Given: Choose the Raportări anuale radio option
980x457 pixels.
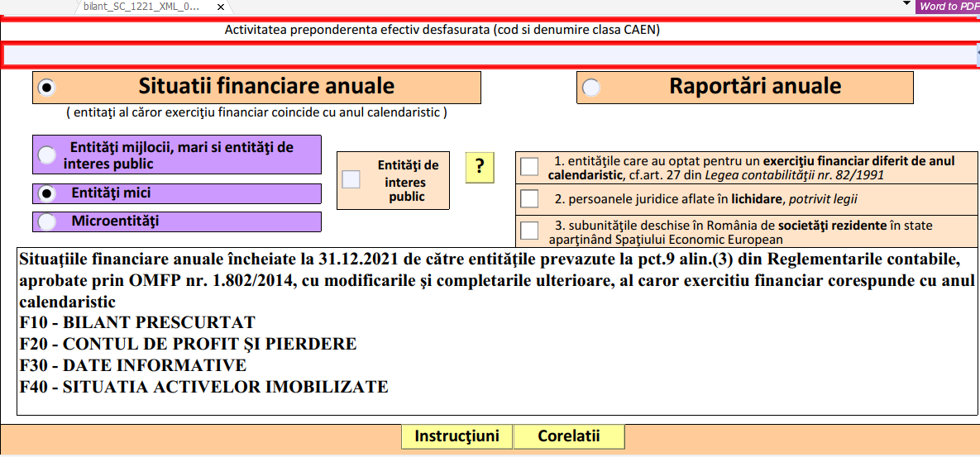Looking at the screenshot, I should pos(591,88).
